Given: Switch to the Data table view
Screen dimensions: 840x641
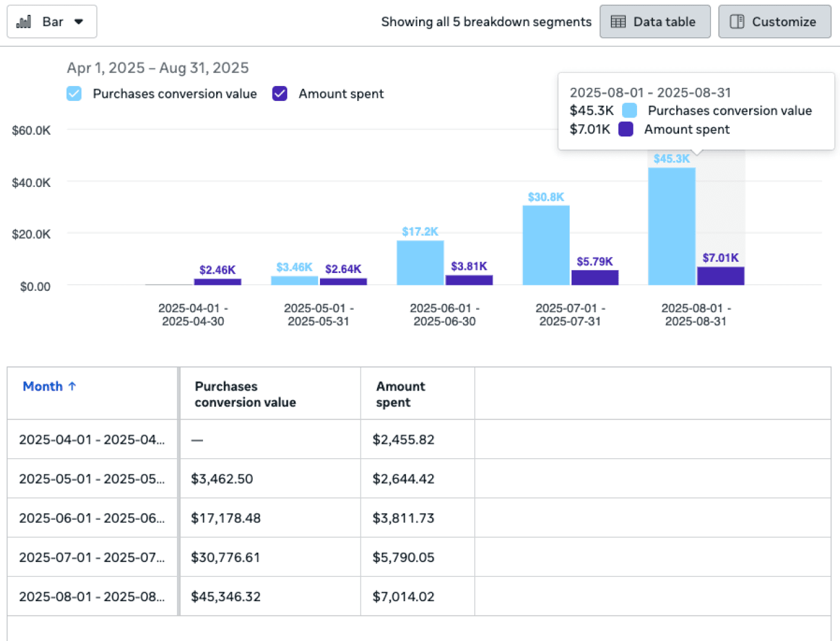Looking at the screenshot, I should point(655,21).
